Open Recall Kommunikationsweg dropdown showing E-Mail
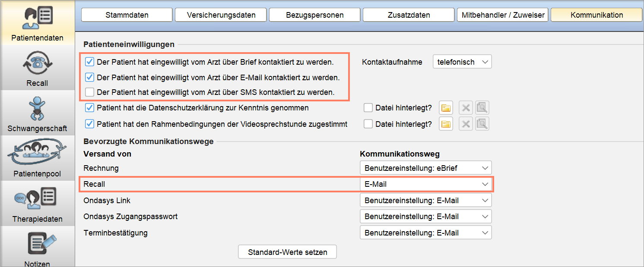This screenshot has width=644, height=267. 425,184
